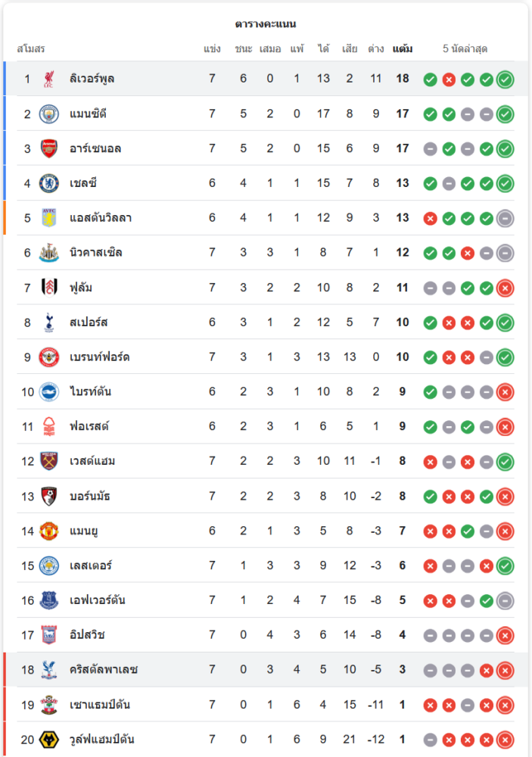Open the นิวคาสเซิล team name link
532x757 pixels.
[95, 253]
